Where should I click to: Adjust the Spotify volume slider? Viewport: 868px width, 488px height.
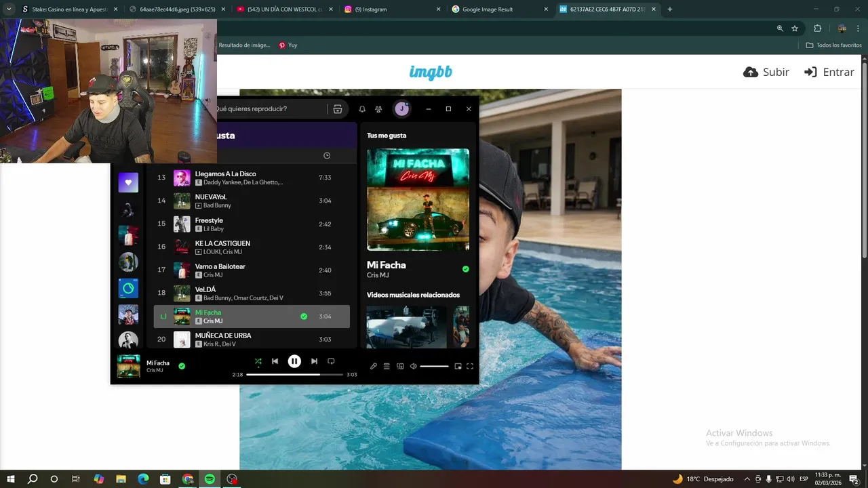[434, 366]
